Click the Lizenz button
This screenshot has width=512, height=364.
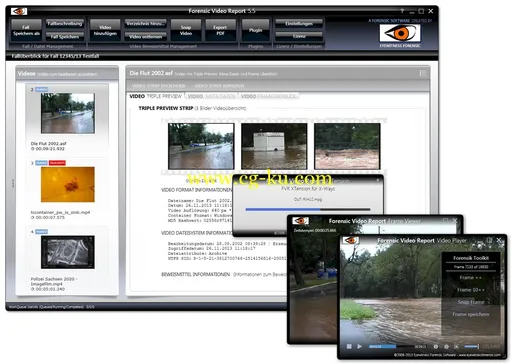299,36
